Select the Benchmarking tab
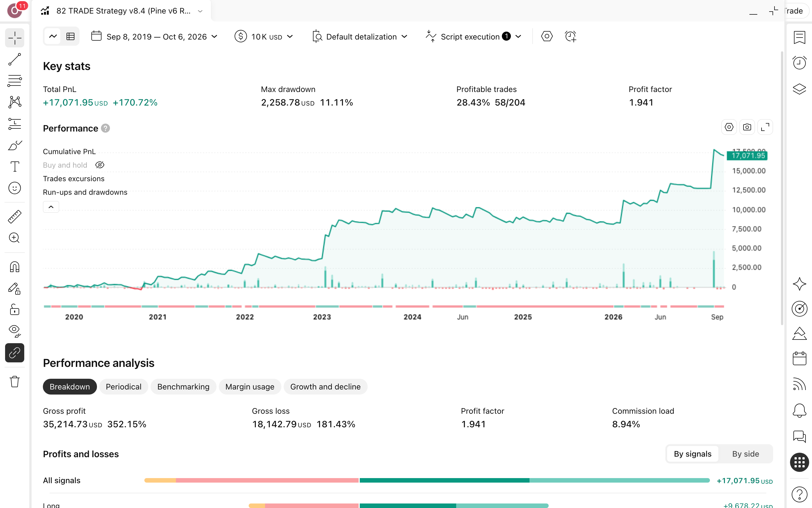 click(183, 387)
